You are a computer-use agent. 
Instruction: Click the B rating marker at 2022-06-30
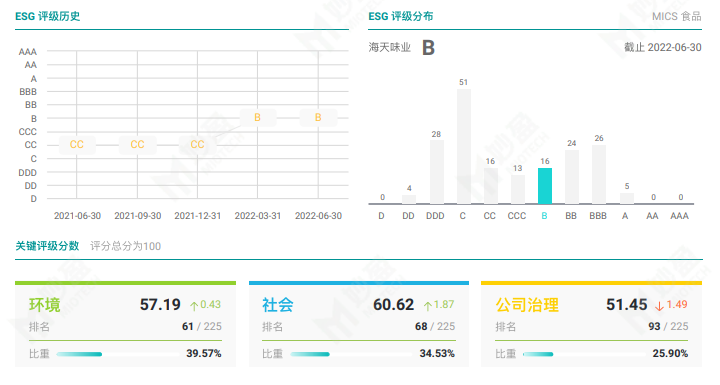click(x=318, y=118)
